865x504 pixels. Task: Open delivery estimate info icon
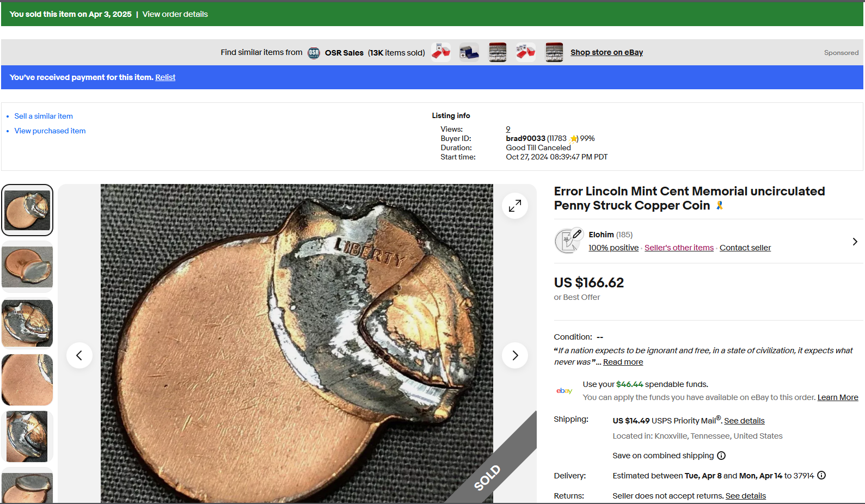(821, 475)
